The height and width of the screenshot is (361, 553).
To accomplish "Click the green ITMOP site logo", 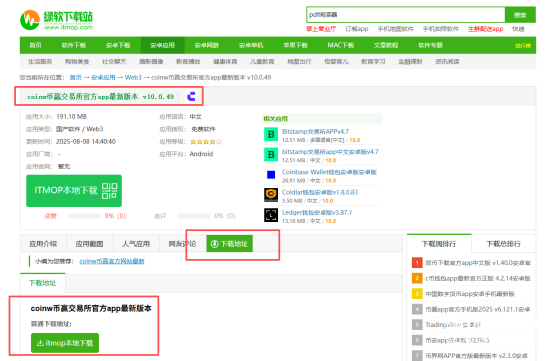I will coord(56,20).
